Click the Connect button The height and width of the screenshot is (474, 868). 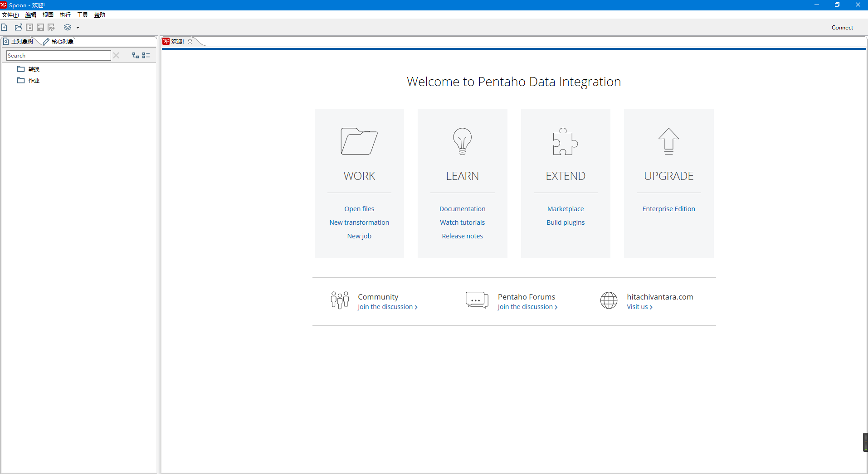pyautogui.click(x=842, y=27)
